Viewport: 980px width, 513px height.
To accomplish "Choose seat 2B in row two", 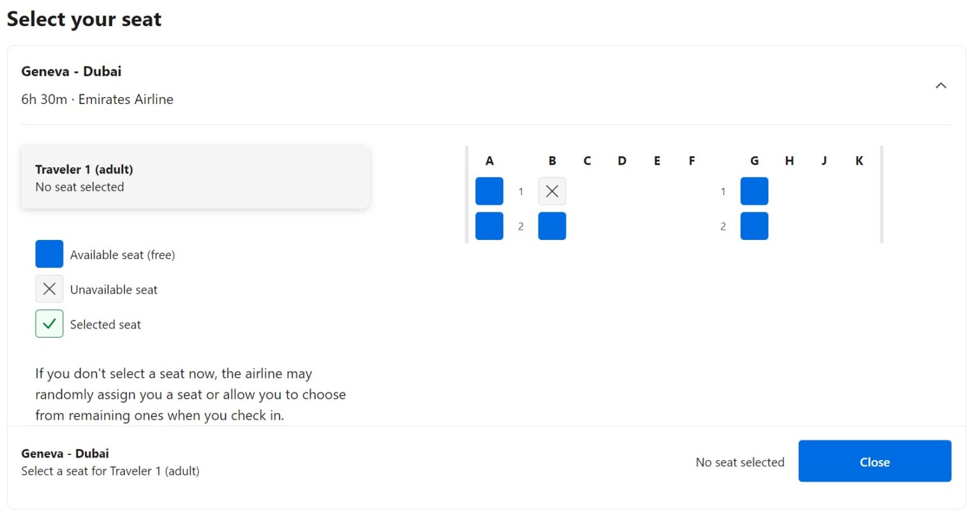I will tap(552, 226).
